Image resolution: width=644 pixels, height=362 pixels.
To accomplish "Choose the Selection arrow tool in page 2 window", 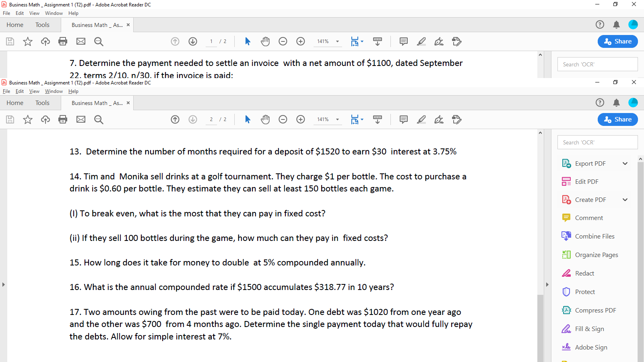I will pos(248,119).
